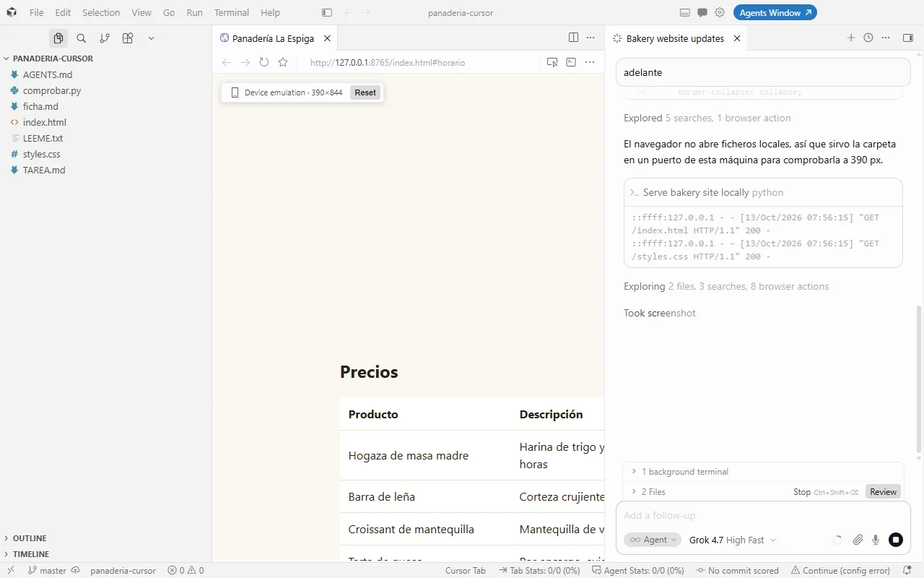Open browser devtools console icon
This screenshot has width=924, height=578.
tap(571, 62)
